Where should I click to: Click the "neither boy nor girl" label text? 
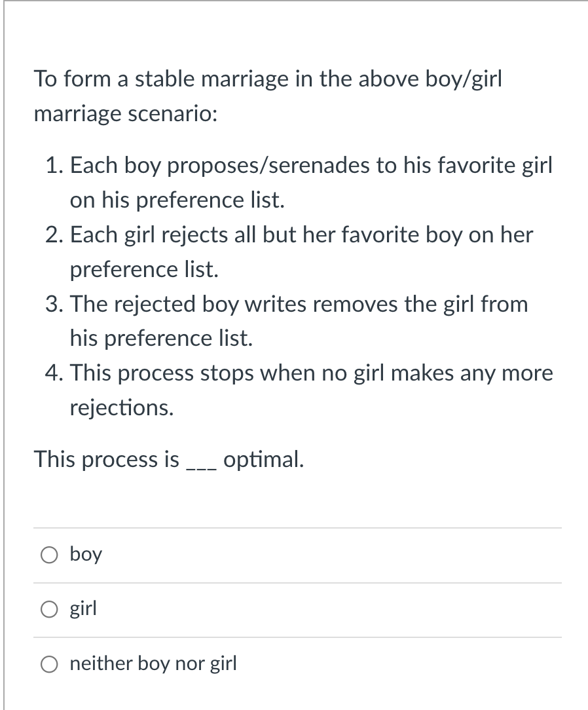tap(153, 663)
